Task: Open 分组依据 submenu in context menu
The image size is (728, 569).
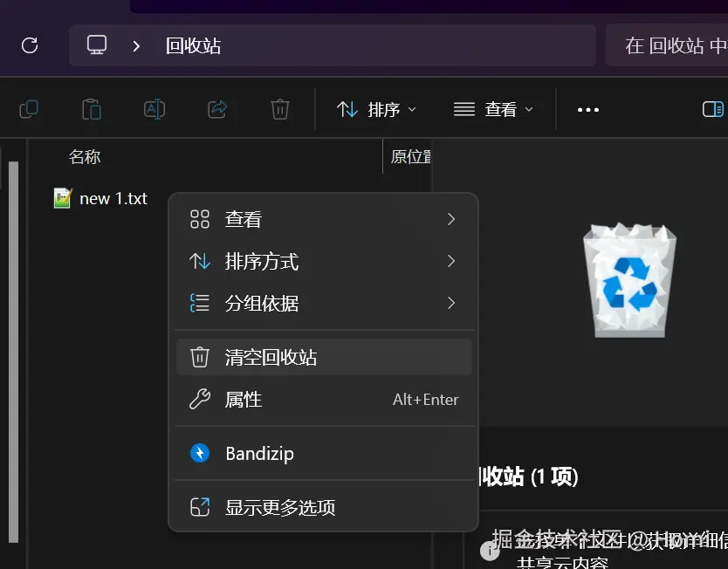Action: pos(324,303)
